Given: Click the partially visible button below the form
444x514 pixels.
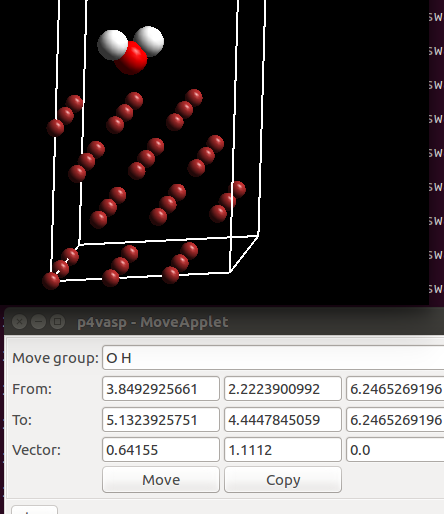Looking at the screenshot, I should (34, 510).
